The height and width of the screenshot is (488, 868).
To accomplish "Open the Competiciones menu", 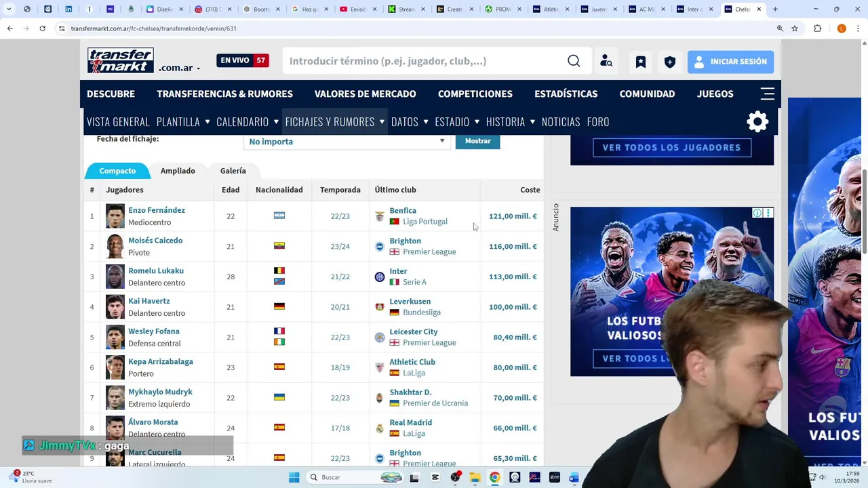I will coord(475,94).
